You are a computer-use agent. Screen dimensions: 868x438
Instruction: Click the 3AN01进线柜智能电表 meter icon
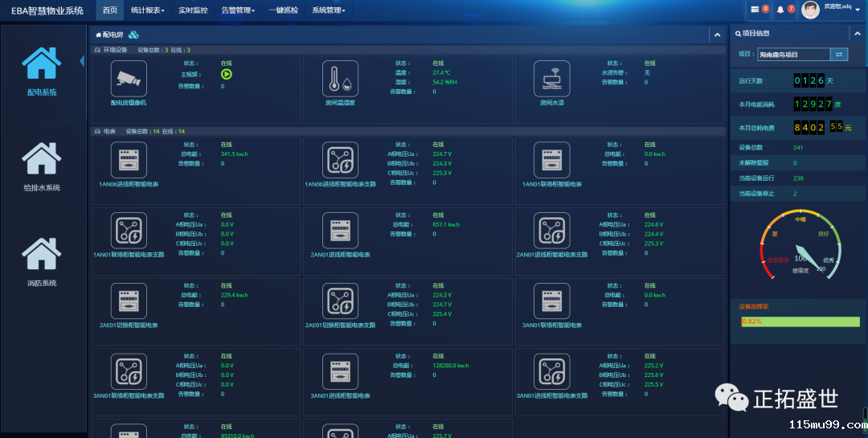coord(341,371)
